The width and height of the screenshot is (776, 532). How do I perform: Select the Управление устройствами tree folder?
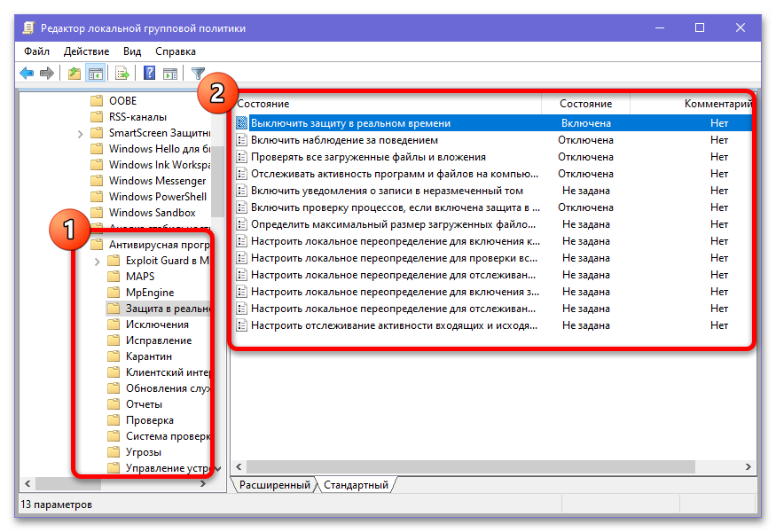tap(160, 467)
